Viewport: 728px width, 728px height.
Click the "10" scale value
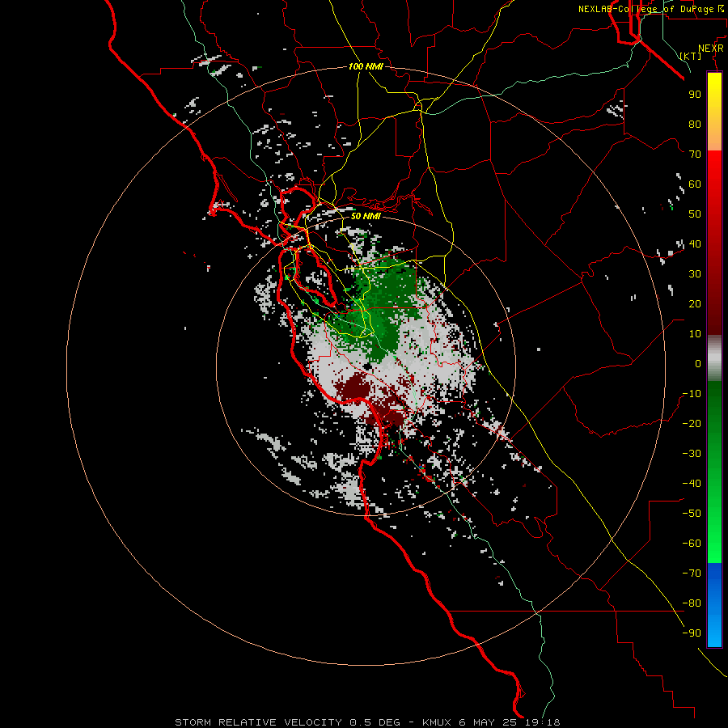coord(695,334)
